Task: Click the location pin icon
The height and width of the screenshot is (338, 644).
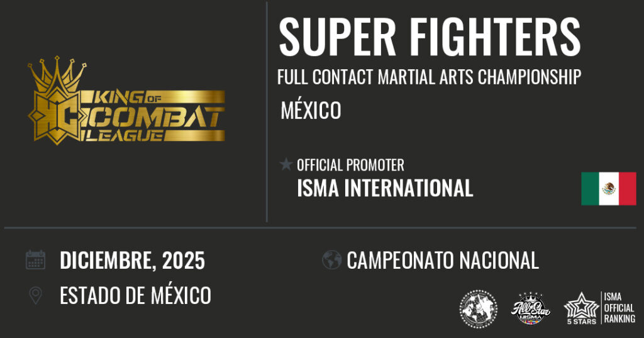Action: click(36, 295)
